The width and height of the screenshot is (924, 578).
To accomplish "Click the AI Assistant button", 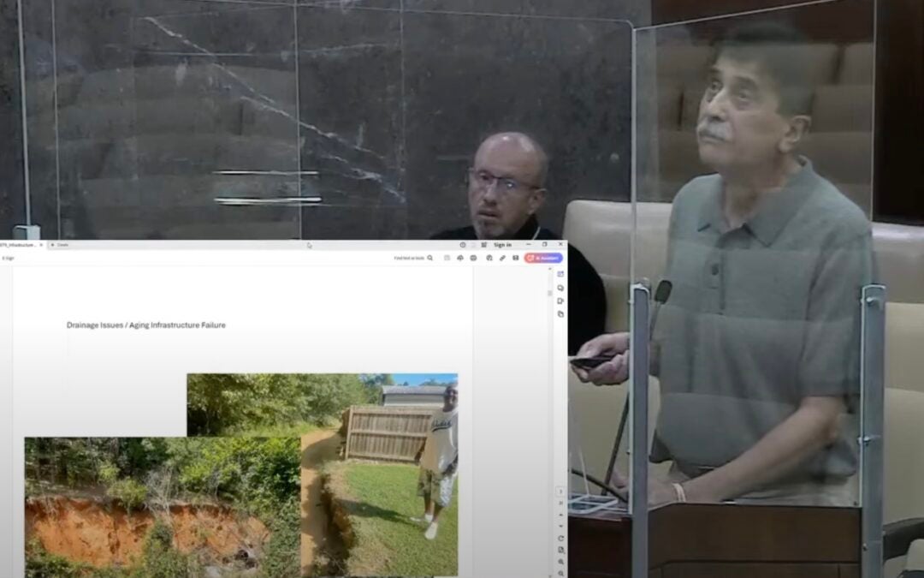I will (x=543, y=258).
